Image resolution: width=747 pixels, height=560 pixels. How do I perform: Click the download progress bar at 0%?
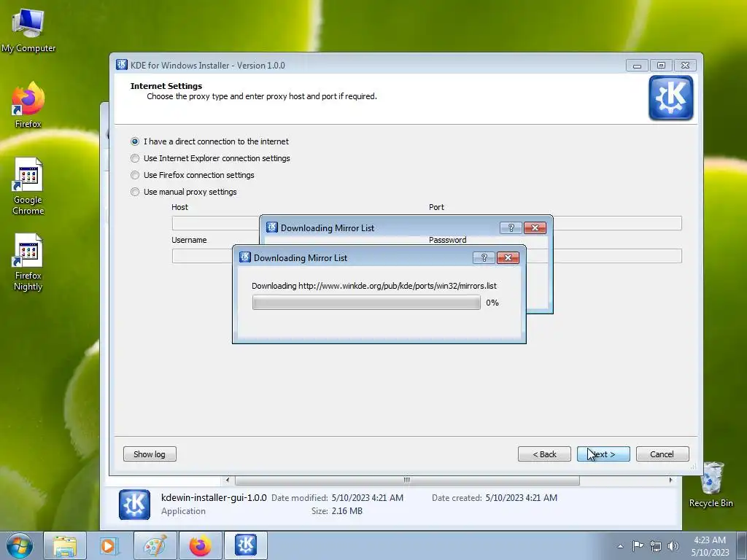click(366, 303)
